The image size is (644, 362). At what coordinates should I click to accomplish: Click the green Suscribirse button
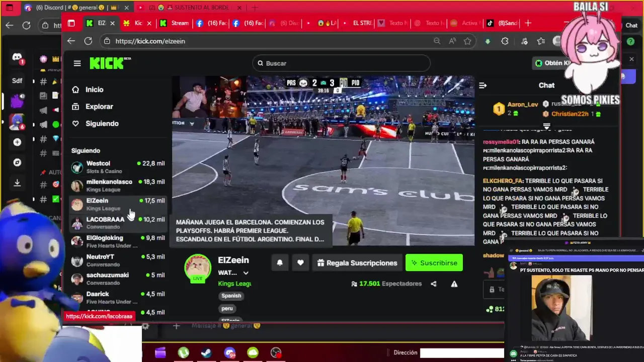coord(434,263)
